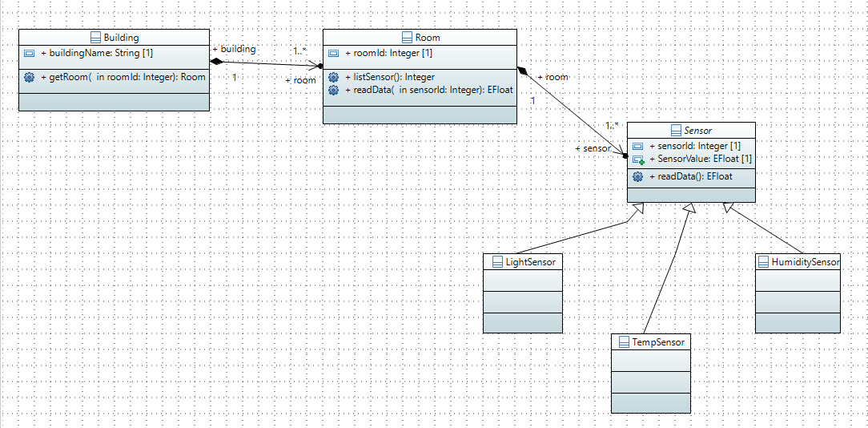The image size is (868, 428).
Task: Click the LightSensor class icon
Action: click(x=497, y=262)
